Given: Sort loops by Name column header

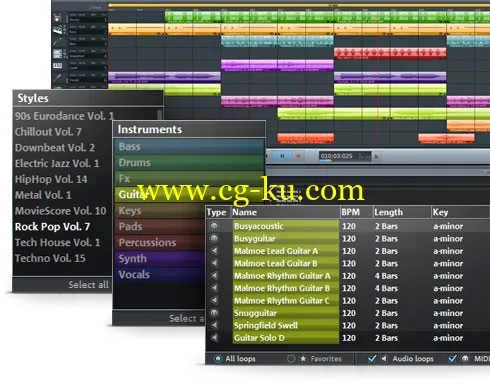Looking at the screenshot, I should pos(285,212).
